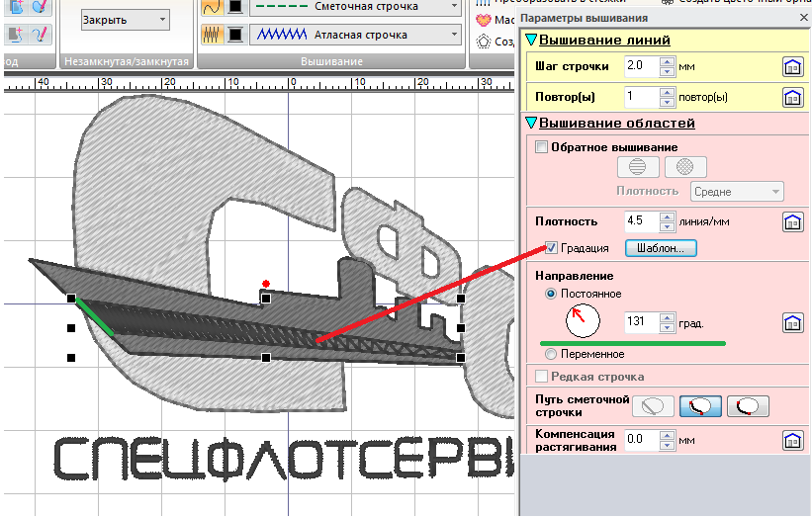812x518 pixels.
Task: Reset Плотность value using its home icon
Action: coord(793,222)
